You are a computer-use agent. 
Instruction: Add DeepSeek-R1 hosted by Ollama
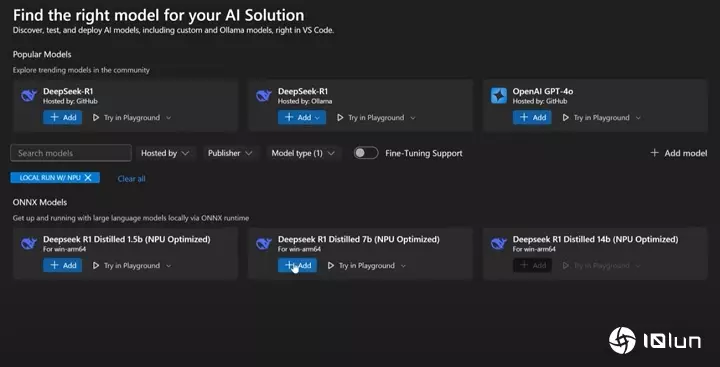pos(302,118)
